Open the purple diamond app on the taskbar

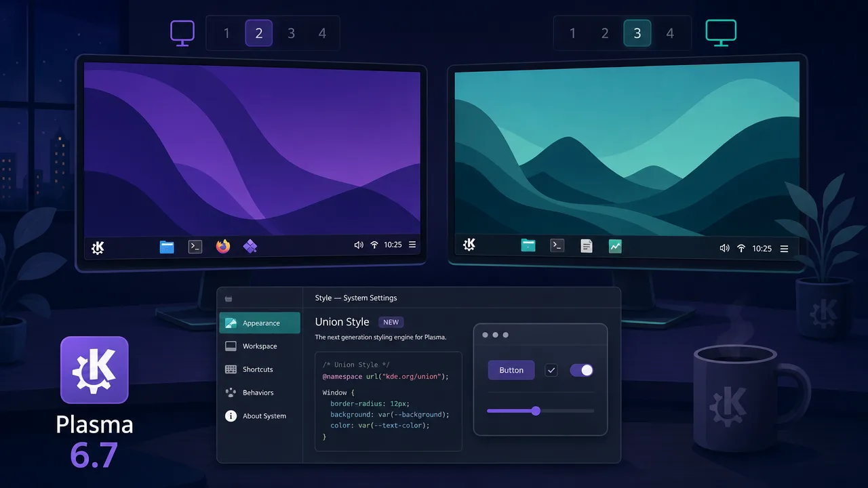coord(250,247)
